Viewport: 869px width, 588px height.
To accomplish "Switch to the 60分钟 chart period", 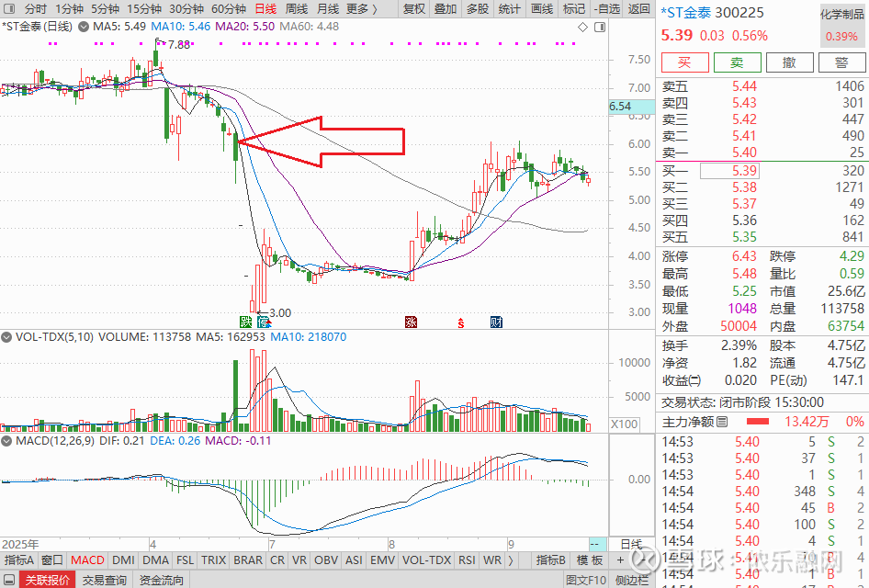I will (229, 9).
